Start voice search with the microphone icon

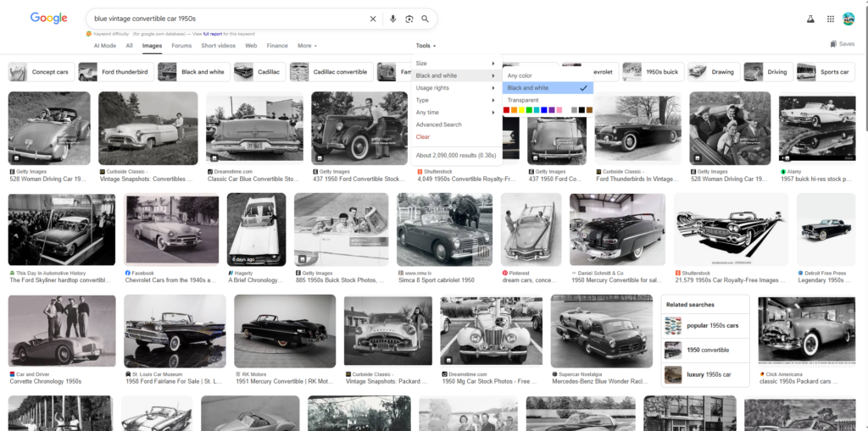(392, 19)
